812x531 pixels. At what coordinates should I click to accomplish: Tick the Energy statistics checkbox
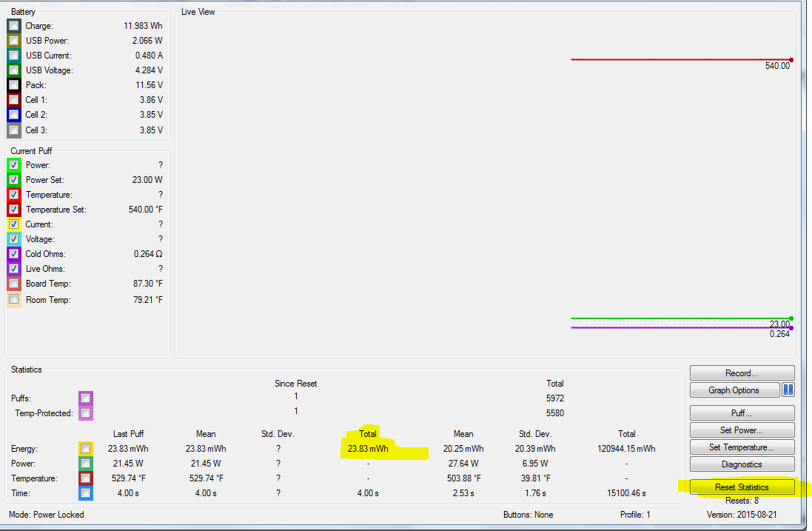pos(86,449)
